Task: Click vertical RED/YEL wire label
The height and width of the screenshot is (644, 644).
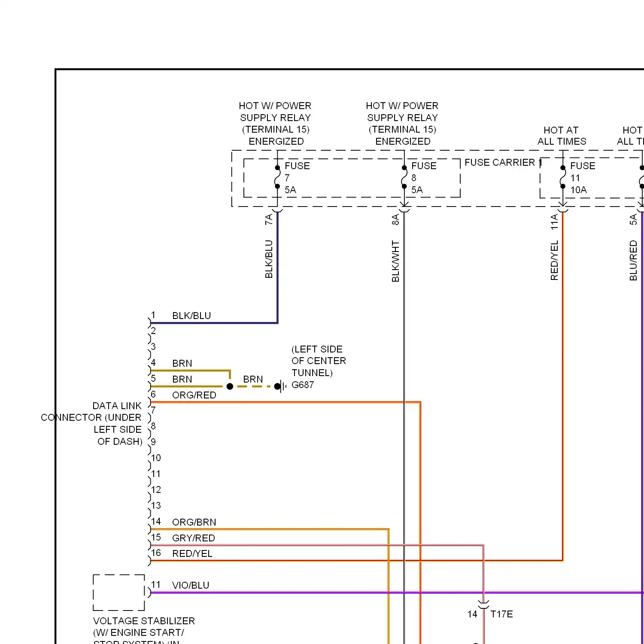Action: pos(554,260)
